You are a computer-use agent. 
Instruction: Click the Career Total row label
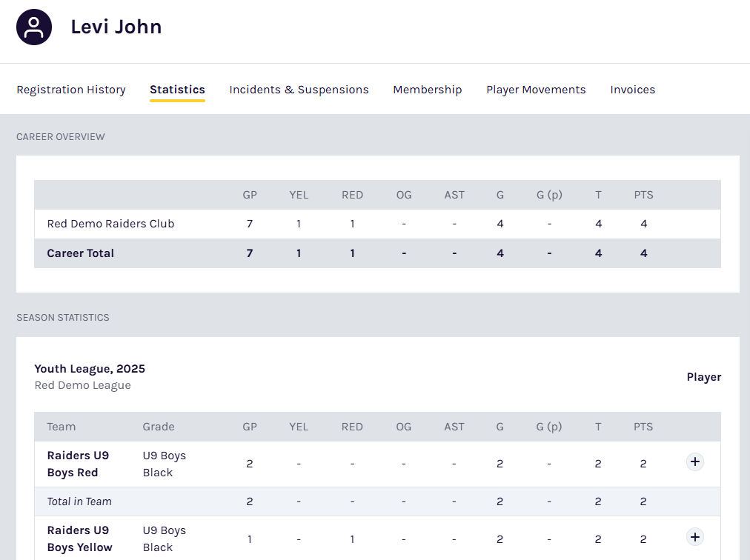[80, 253]
